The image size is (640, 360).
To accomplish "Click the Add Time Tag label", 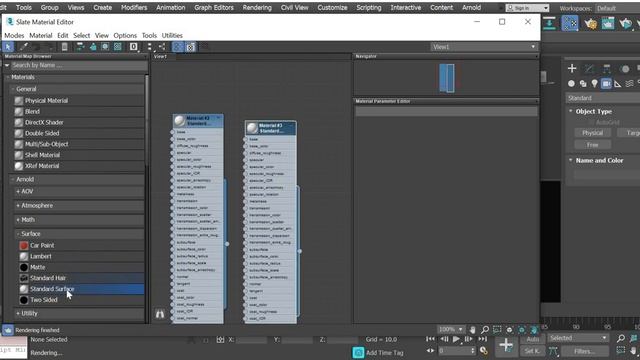I will [x=384, y=353].
